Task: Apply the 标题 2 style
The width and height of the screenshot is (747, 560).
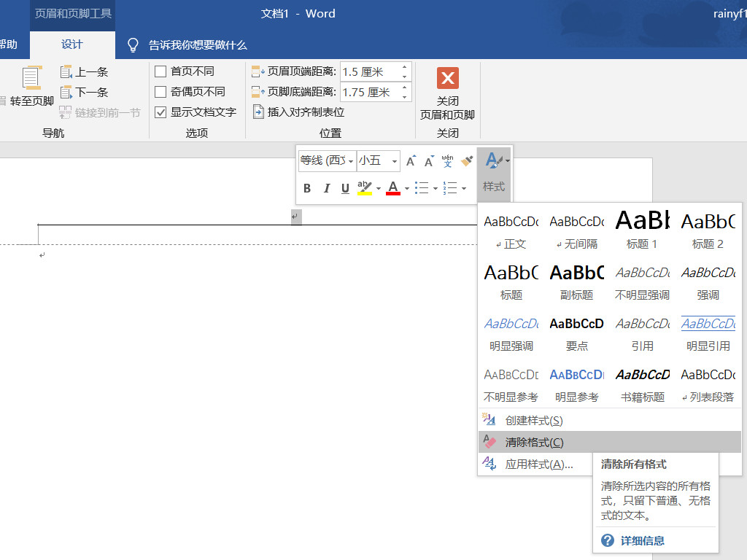Action: point(708,231)
